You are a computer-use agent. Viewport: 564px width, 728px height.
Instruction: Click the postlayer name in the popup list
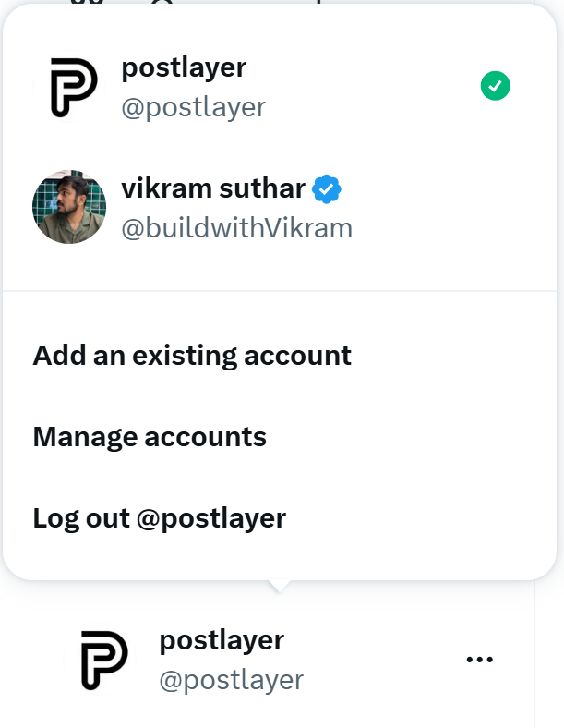tap(184, 68)
